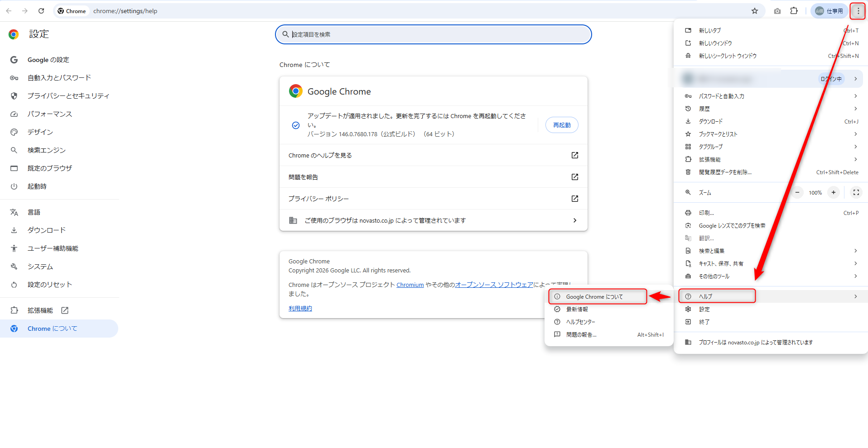This screenshot has height=448, width=868.
Task: Open ユーザー補助機能 settings
Action: (59, 248)
